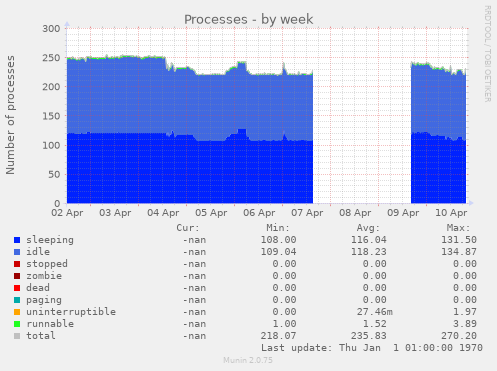Click the dead legend color swatch
The height and width of the screenshot is (371, 497).
(17, 288)
